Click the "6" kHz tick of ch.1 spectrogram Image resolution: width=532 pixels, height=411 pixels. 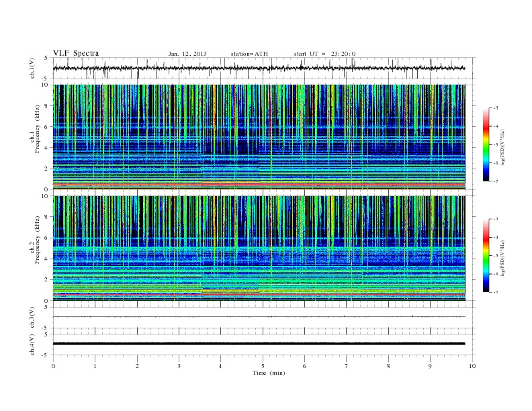pyautogui.click(x=47, y=127)
